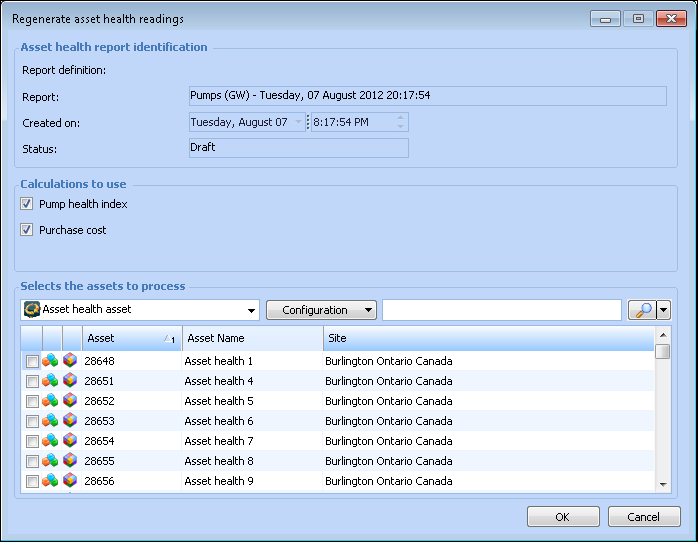The image size is (698, 542).
Task: Click the cube icon for asset 28651
Action: pos(70,381)
